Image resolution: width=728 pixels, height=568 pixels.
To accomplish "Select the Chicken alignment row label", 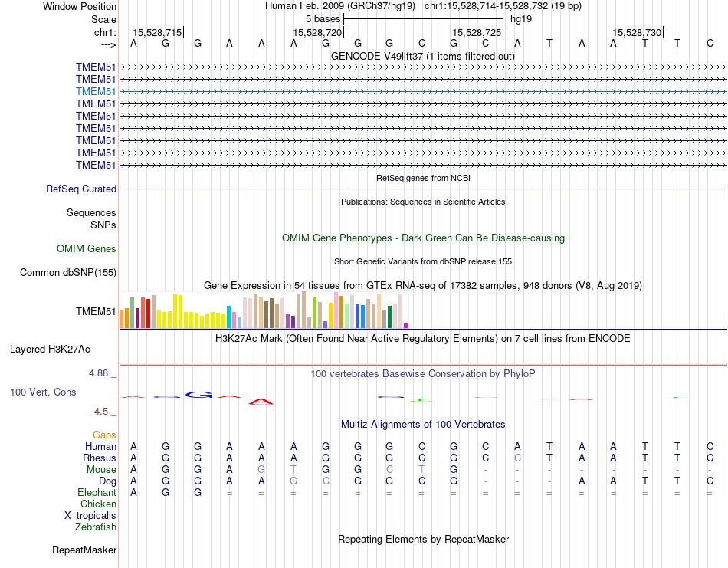I will pos(98,504).
